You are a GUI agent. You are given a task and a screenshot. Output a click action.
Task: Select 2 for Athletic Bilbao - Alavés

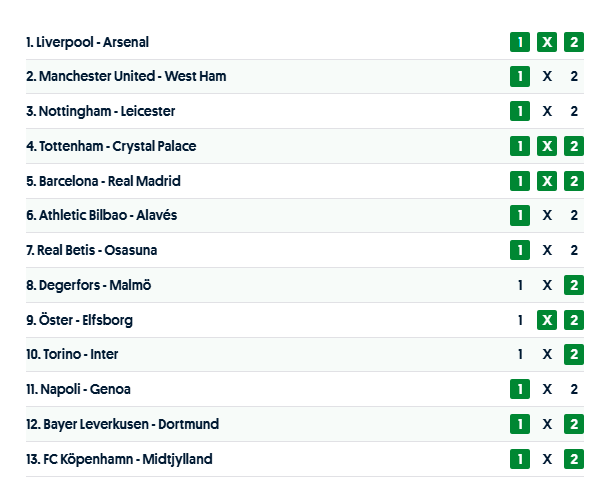coord(574,215)
